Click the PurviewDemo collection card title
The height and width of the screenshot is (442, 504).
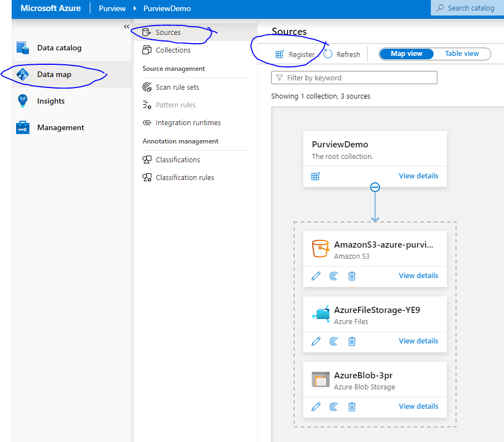(340, 145)
